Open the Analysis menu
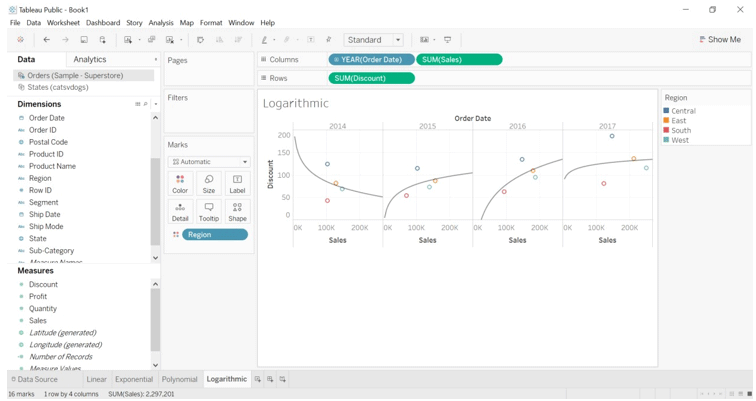This screenshot has width=756, height=401. coord(161,23)
